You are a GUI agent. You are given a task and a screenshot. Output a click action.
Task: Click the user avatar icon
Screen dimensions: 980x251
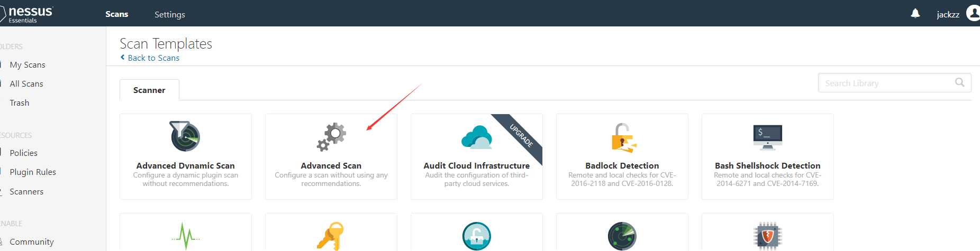click(973, 13)
